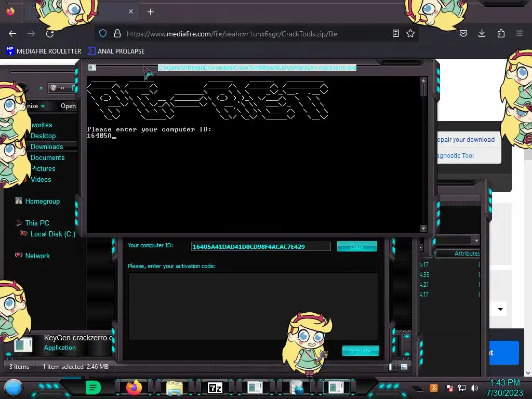The width and height of the screenshot is (532, 399).
Task: Select Pictures in Explorer navigation pane
Action: pyautogui.click(x=43, y=168)
